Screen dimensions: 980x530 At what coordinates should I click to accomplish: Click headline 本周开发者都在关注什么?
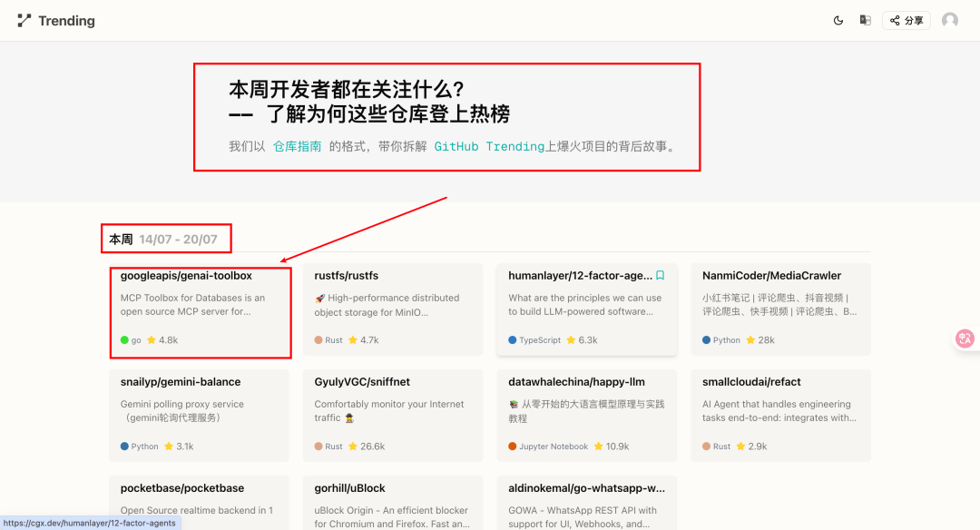click(347, 89)
